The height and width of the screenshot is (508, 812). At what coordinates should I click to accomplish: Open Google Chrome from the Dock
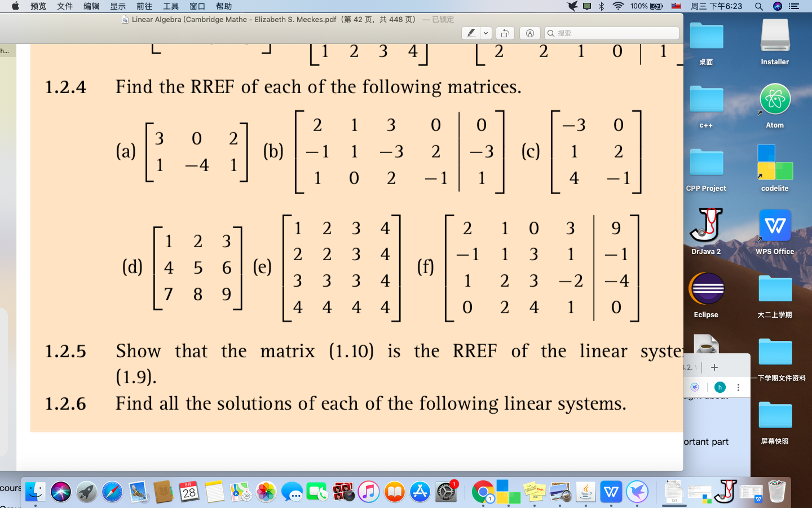coord(483,492)
